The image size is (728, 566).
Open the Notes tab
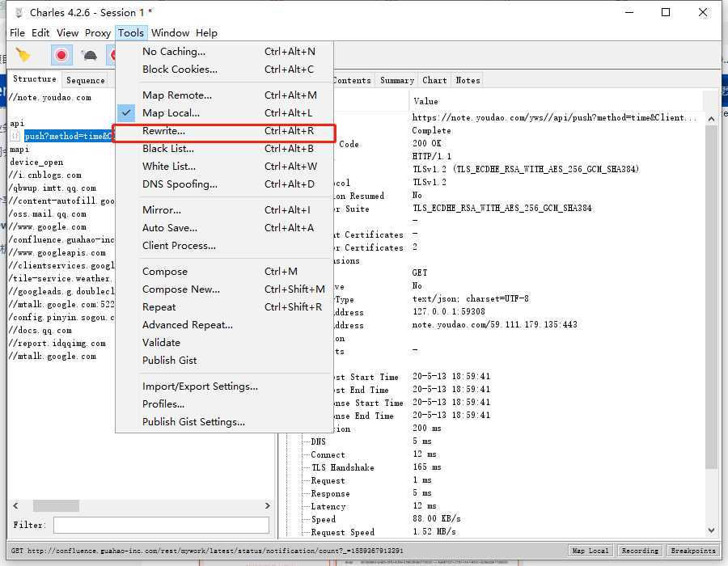[468, 80]
